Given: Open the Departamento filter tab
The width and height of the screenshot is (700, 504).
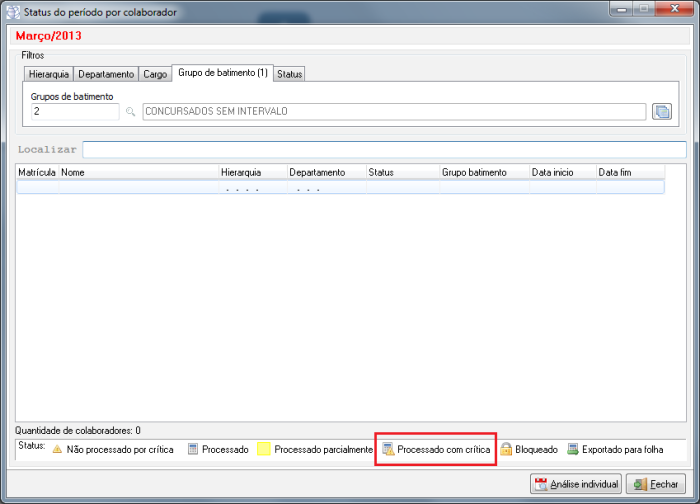Looking at the screenshot, I should coord(106,74).
